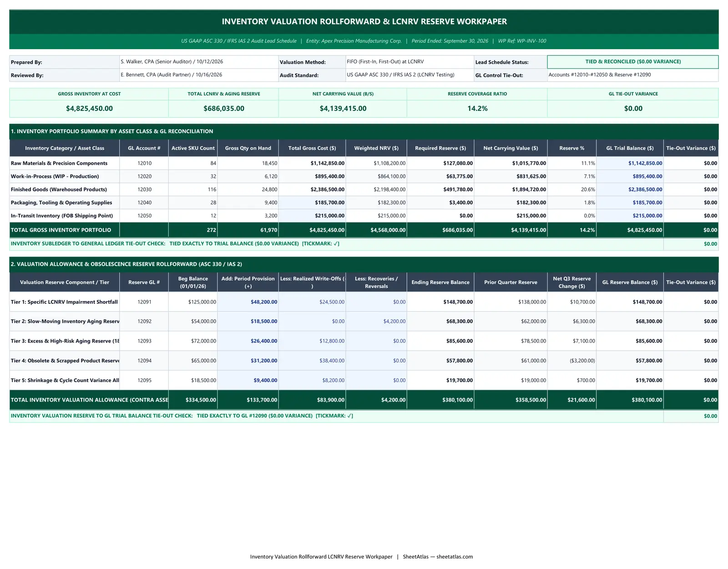This screenshot has height=569, width=728.
Task: Click Raw Materials GL trial balance $1,142,850.00
Action: 630,163
